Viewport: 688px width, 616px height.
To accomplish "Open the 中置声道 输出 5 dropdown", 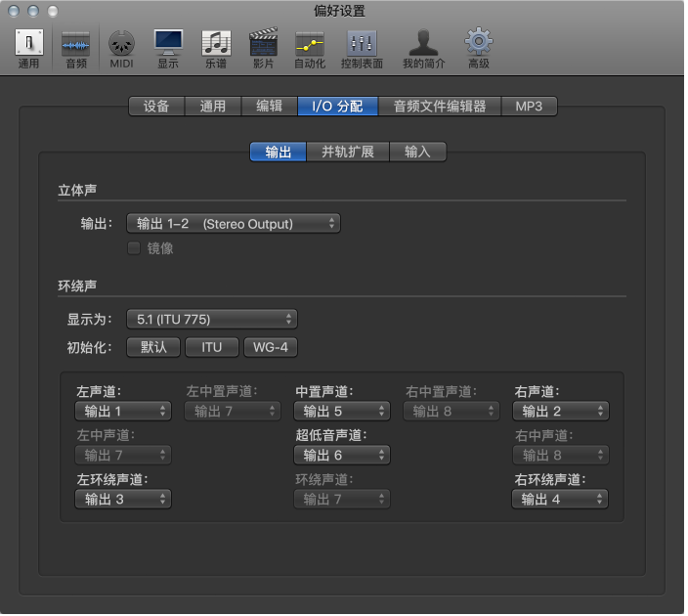I will [342, 412].
